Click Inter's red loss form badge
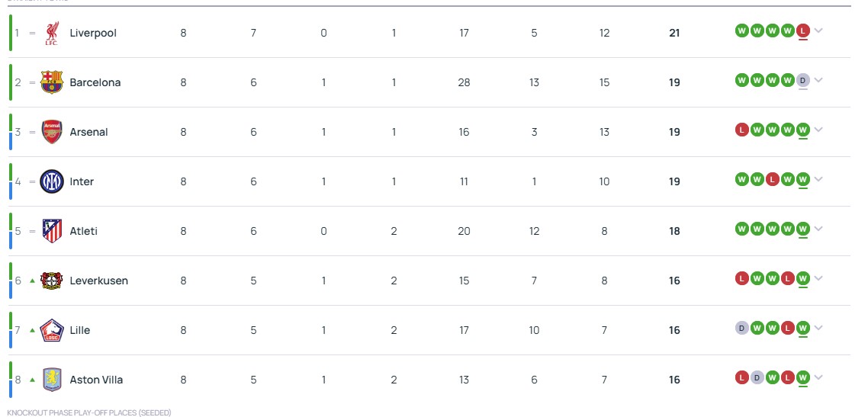The width and height of the screenshot is (868, 417). (x=772, y=179)
